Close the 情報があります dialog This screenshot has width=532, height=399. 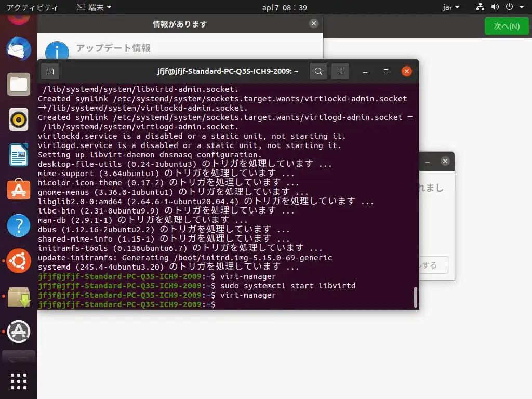click(313, 23)
